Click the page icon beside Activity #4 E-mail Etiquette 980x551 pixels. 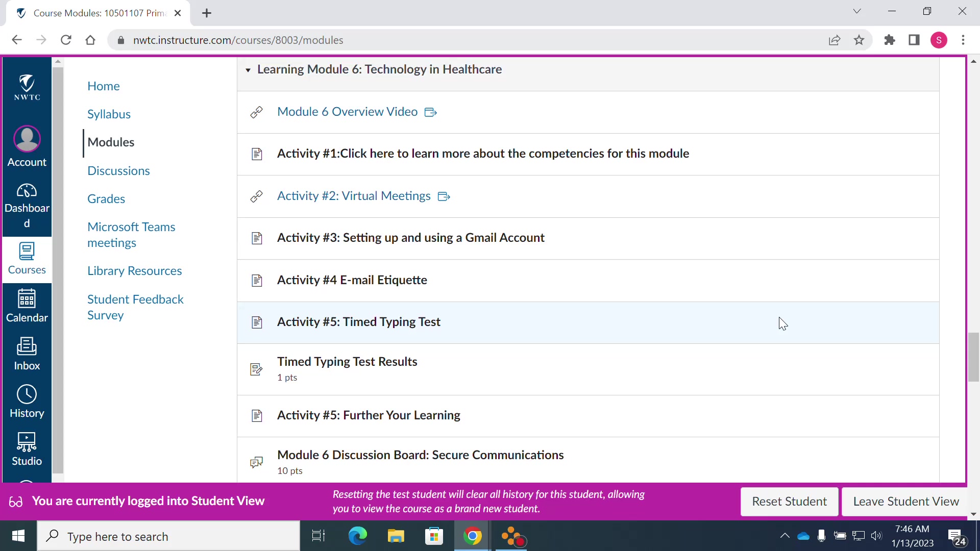click(257, 281)
